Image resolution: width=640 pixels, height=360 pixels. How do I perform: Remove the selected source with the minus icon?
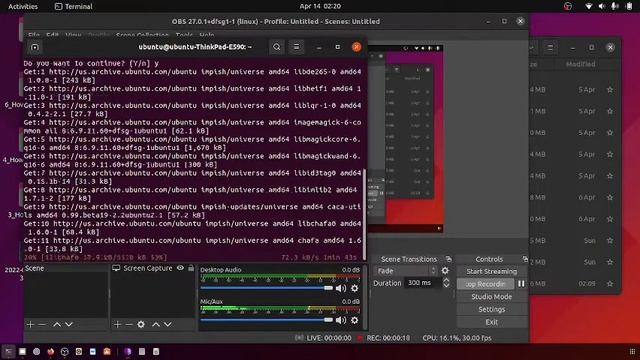pyautogui.click(x=129, y=324)
